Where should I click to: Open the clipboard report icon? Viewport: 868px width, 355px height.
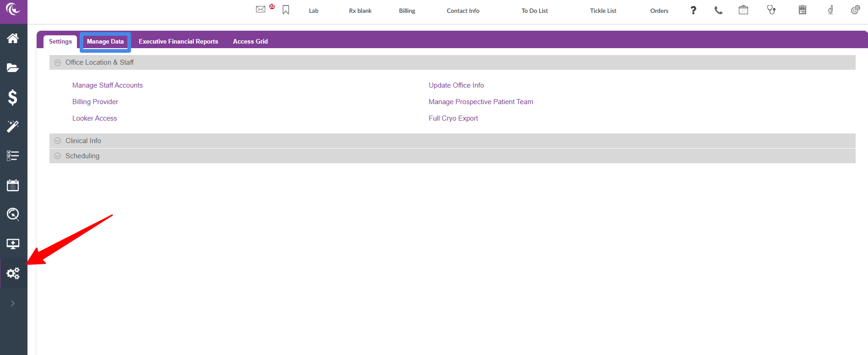tap(802, 10)
